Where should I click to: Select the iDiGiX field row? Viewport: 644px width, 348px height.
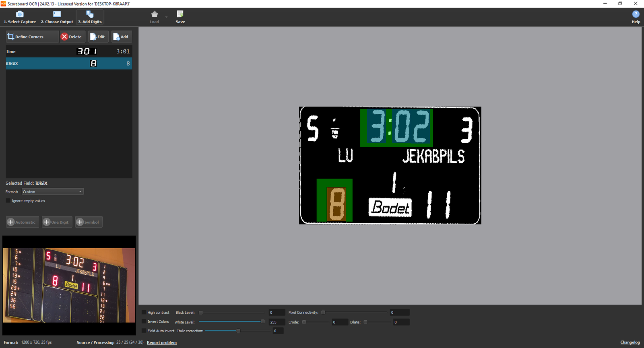[69, 63]
